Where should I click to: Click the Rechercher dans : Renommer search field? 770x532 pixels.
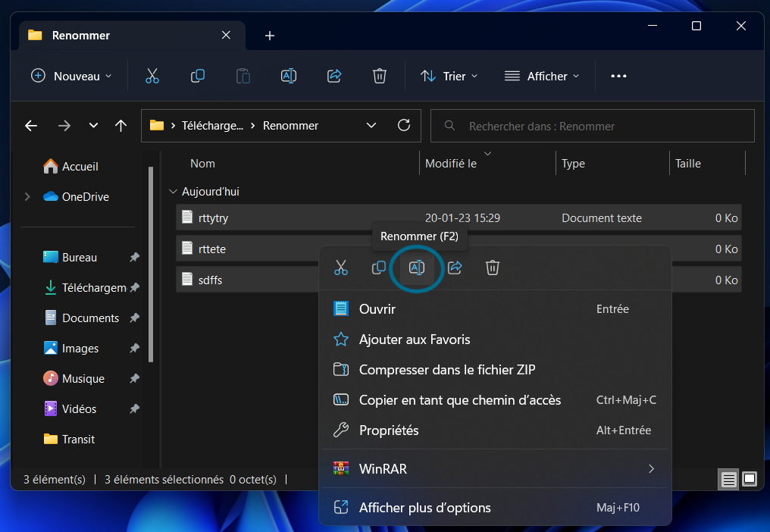click(592, 126)
